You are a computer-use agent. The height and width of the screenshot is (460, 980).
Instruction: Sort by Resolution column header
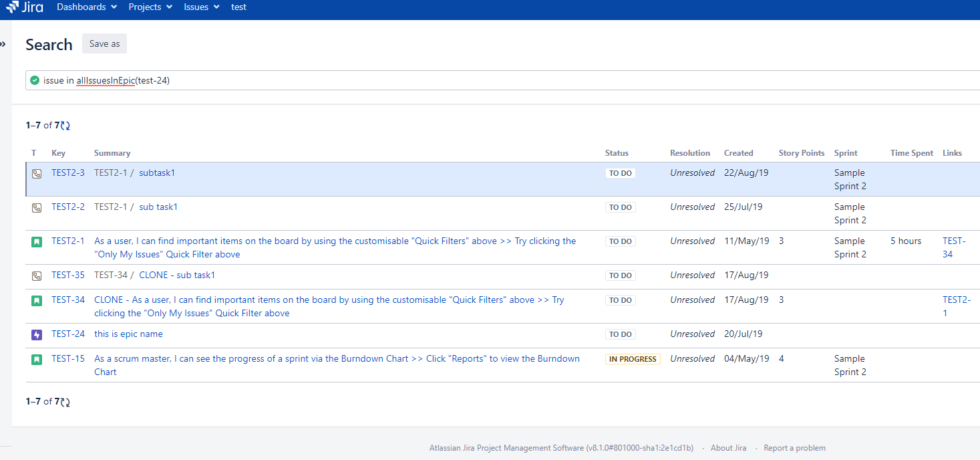690,153
